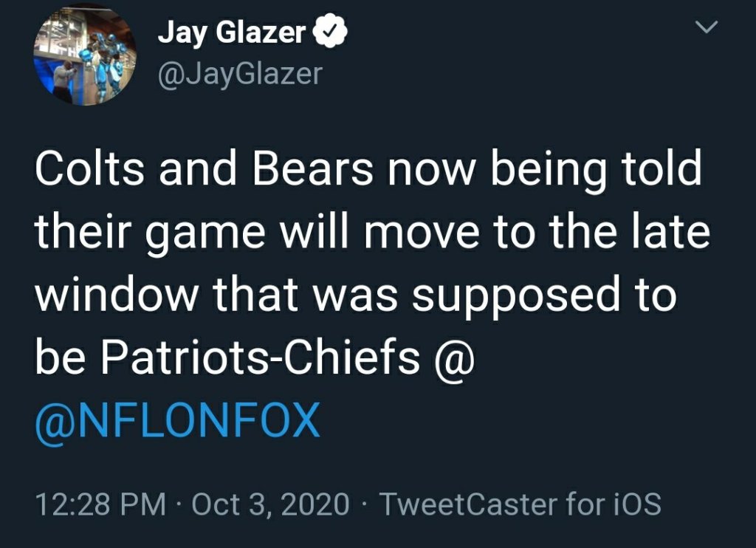Open the TweetCaster for iOS source link
Viewport: 756px width, 548px height.
click(519, 504)
